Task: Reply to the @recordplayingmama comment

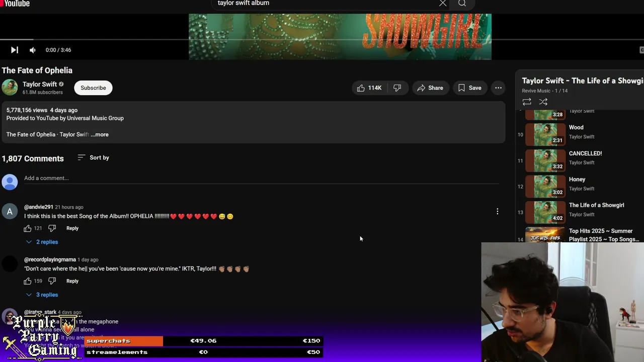Action: 72,281
